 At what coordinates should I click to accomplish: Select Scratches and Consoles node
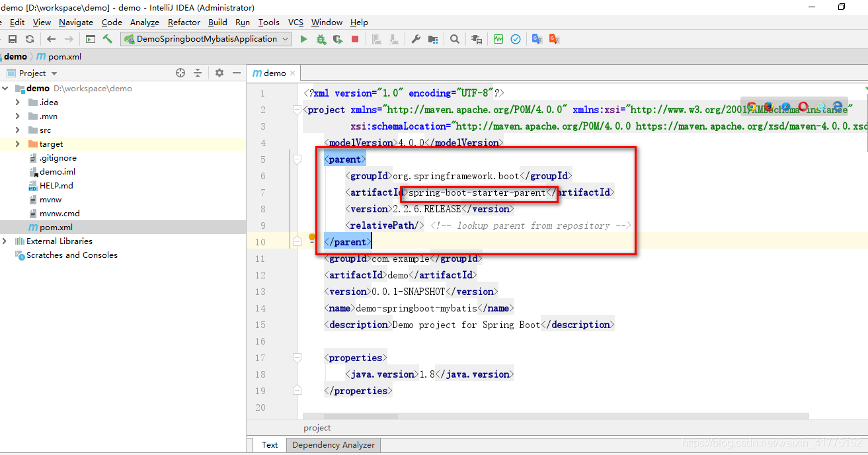66,255
